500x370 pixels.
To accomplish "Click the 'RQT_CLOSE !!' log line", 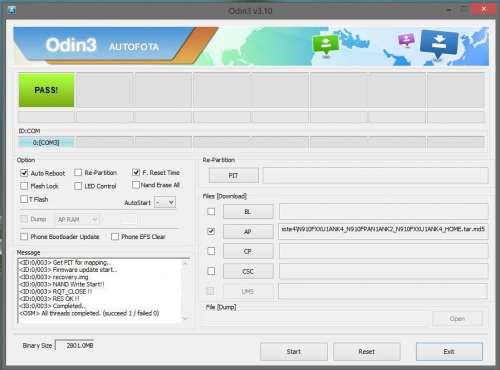I will coord(55,291).
